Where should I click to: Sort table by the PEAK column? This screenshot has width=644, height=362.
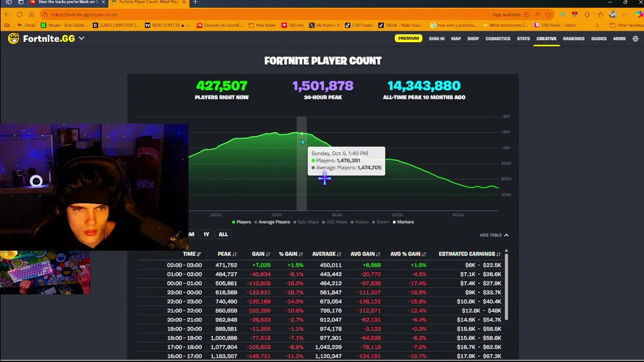click(x=227, y=254)
